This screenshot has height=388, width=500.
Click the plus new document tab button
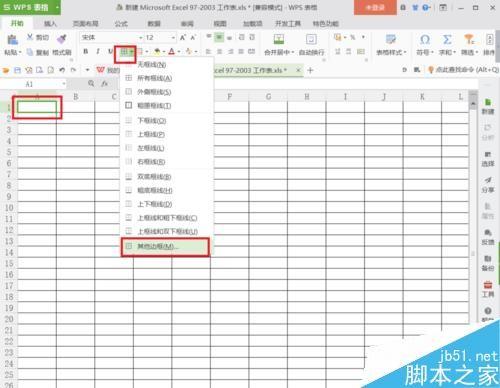(x=310, y=70)
